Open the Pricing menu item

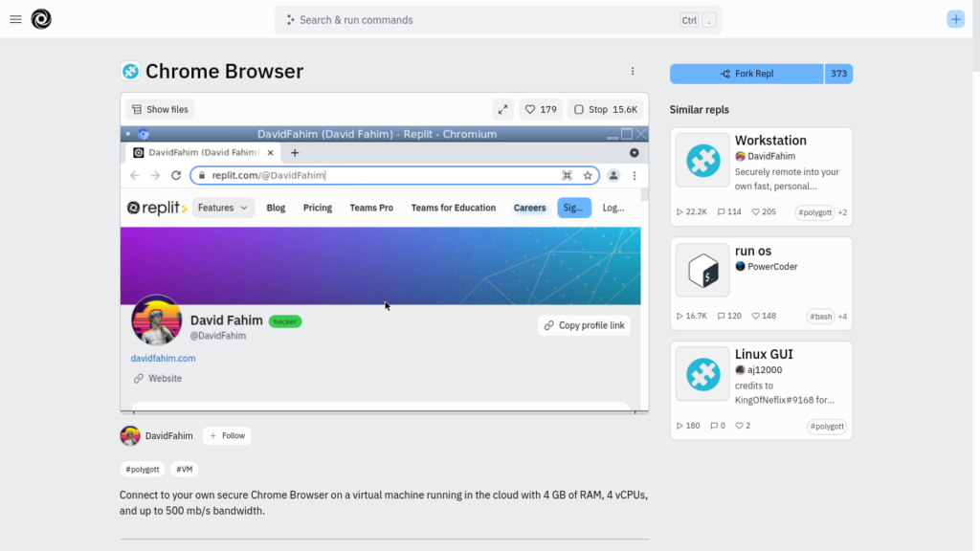tap(317, 208)
